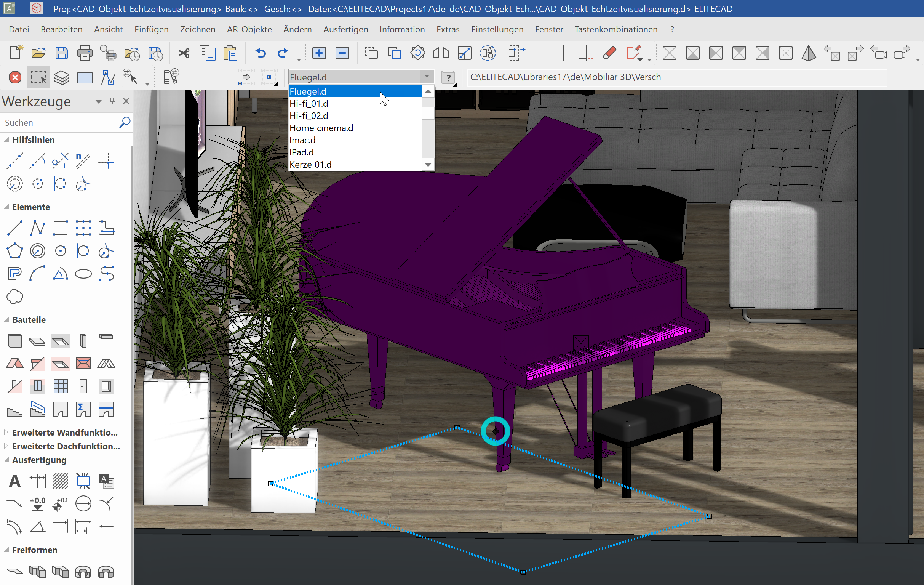924x585 pixels.
Task: Select the Polygon tool in Elemente
Action: [14, 251]
